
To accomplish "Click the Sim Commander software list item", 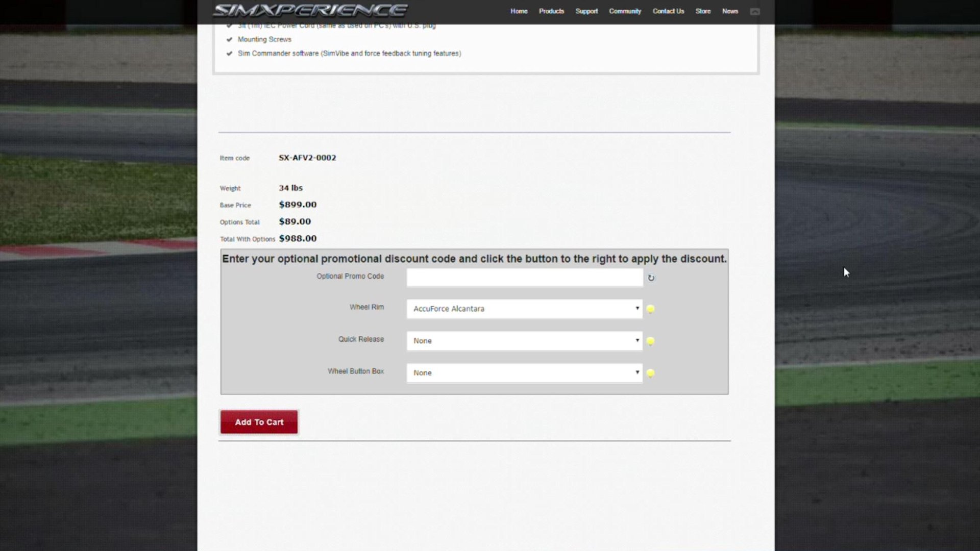I will point(349,54).
